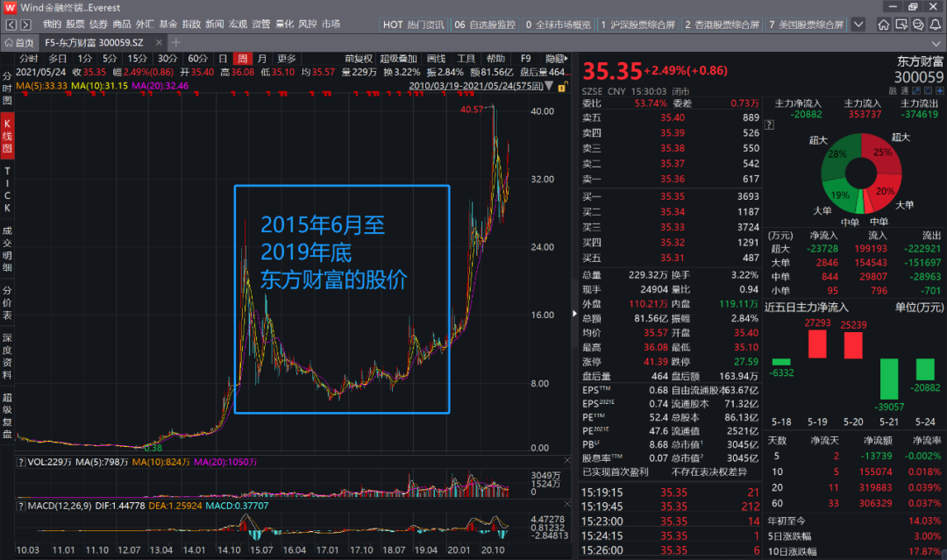Open the 宏观 menu
This screenshot has width=947, height=560.
tap(238, 25)
